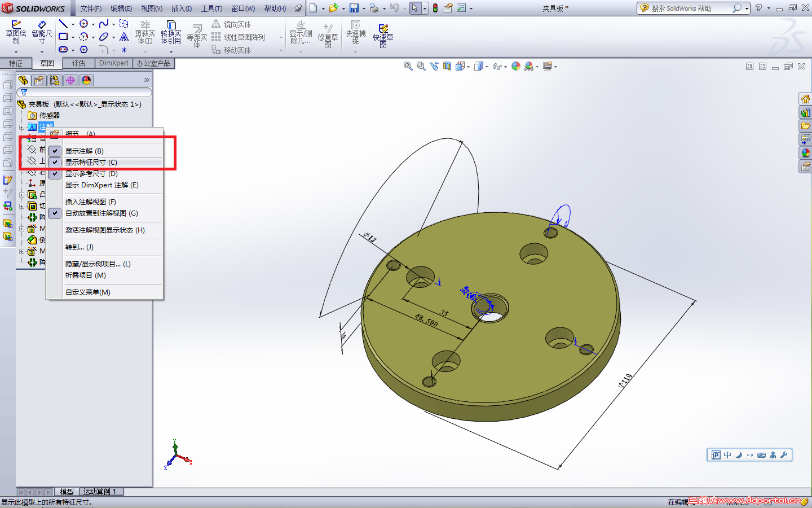The width and height of the screenshot is (812, 508).
Task: Click the Zoom to Area icon
Action: click(x=421, y=66)
